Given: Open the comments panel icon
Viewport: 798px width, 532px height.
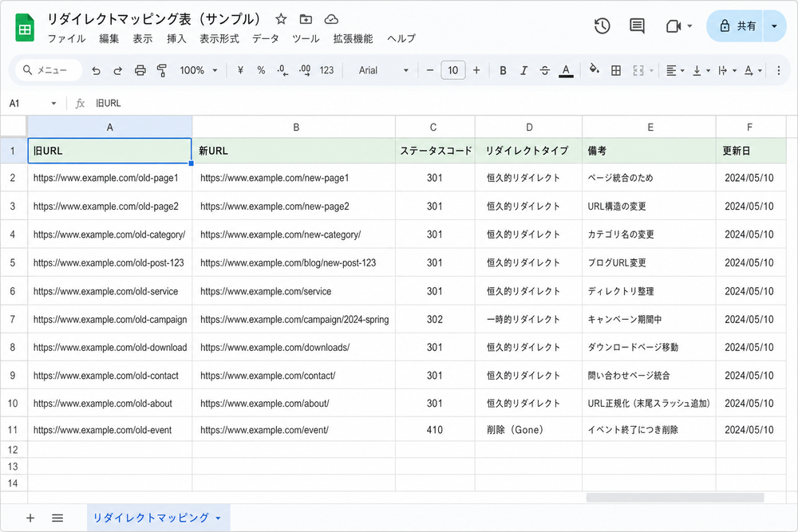Looking at the screenshot, I should [x=637, y=26].
